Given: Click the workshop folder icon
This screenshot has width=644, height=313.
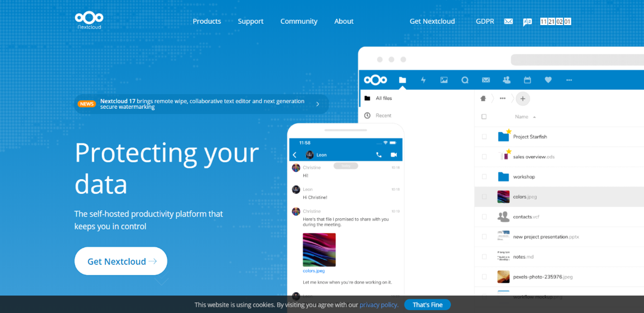Looking at the screenshot, I should (x=503, y=177).
